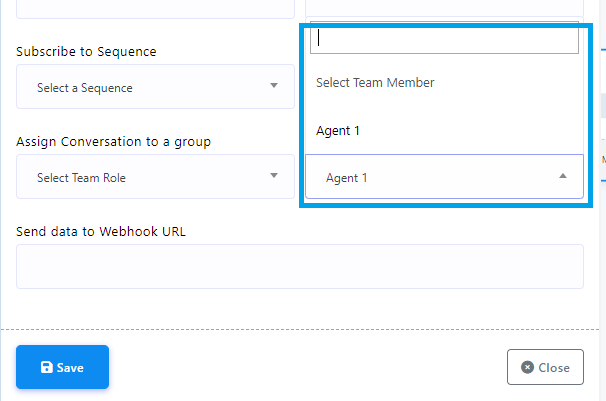The height and width of the screenshot is (401, 606).
Task: Click the dashed divider above the Save button
Action: point(299,329)
